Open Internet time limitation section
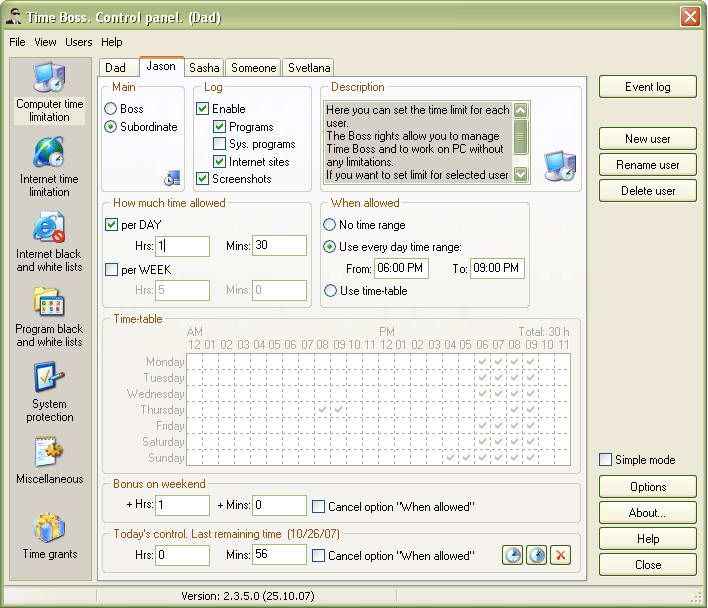 pyautogui.click(x=49, y=167)
